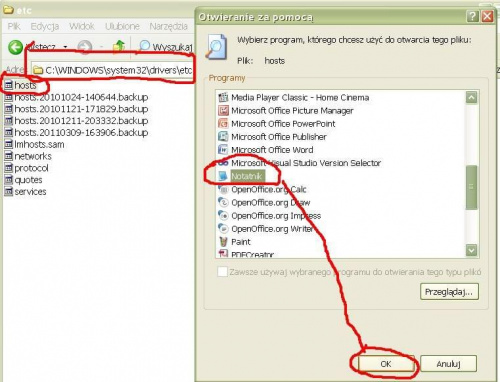Open the Back button history dropdown arrow
The height and width of the screenshot is (382, 500).
[x=65, y=47]
